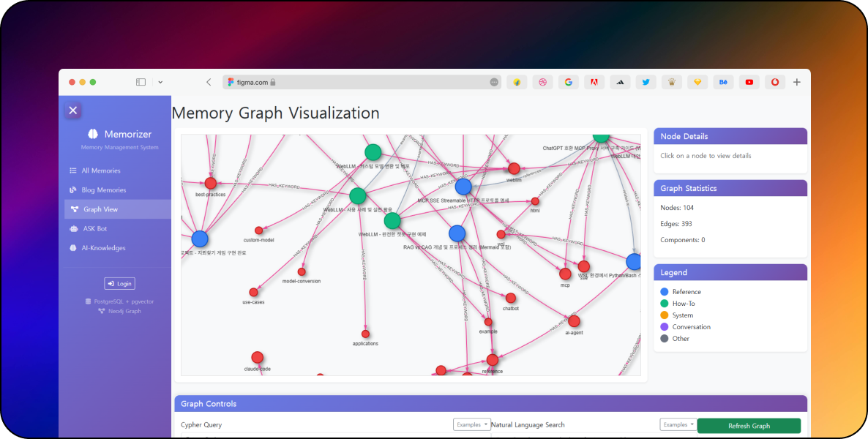
Task: Toggle the browser sidebar panel button
Action: pos(141,83)
